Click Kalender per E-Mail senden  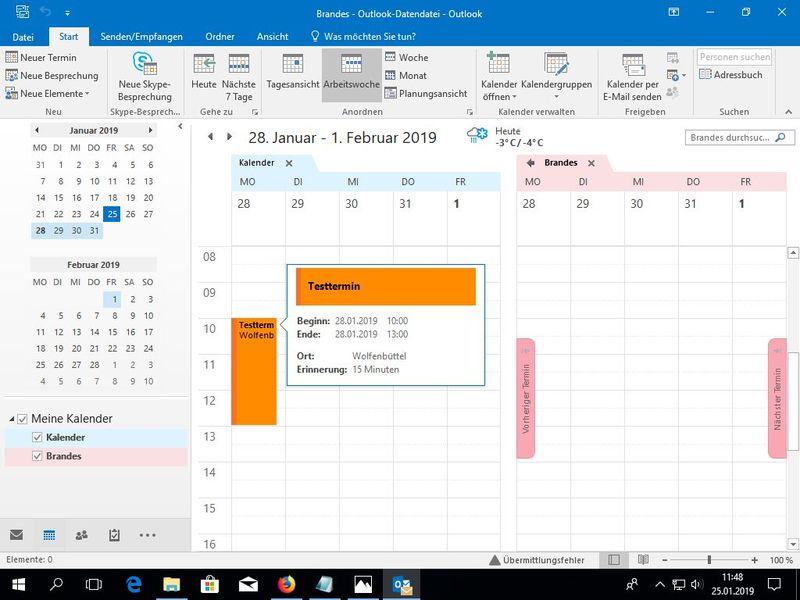coord(633,77)
